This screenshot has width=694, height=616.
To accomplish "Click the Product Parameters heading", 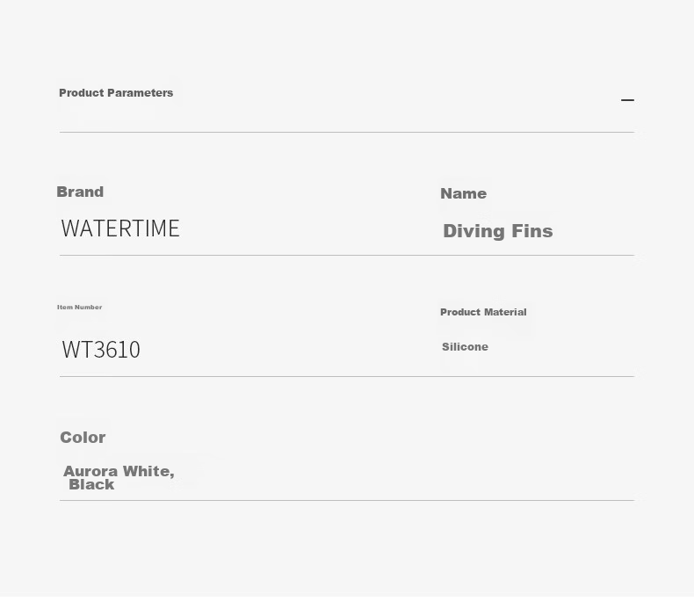I will coord(116,93).
